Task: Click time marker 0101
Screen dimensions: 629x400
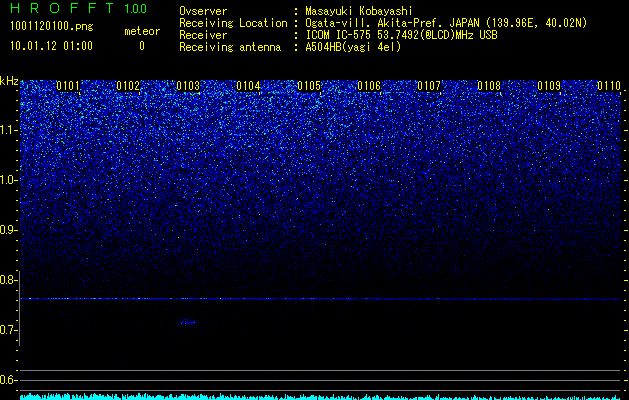Action: [x=68, y=86]
